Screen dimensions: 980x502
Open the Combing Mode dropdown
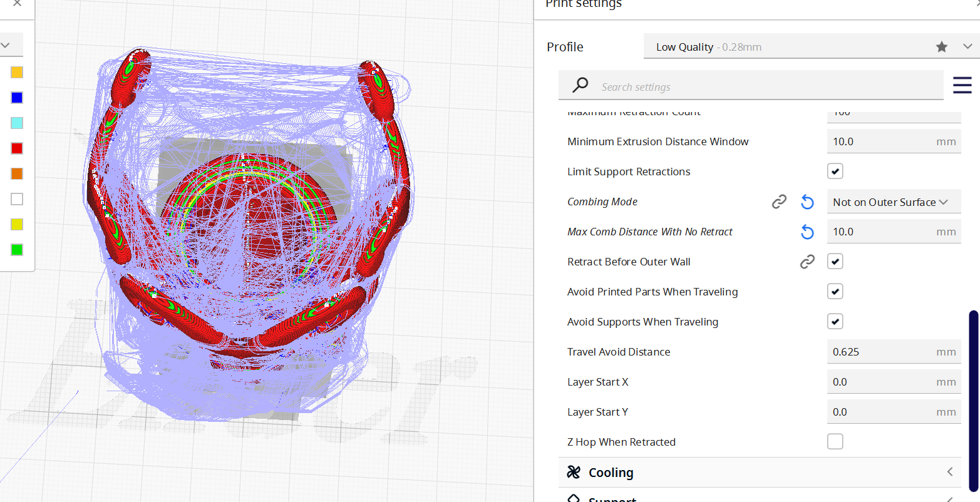tap(894, 201)
